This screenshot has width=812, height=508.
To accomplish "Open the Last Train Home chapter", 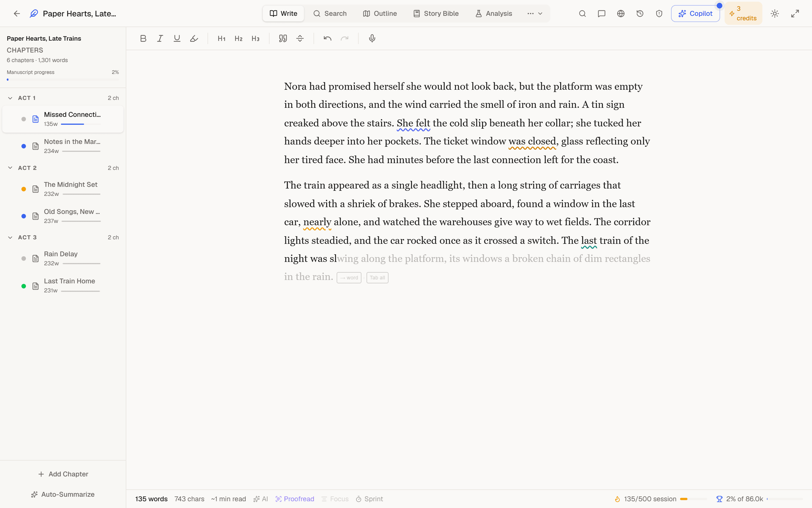I will (x=63, y=286).
